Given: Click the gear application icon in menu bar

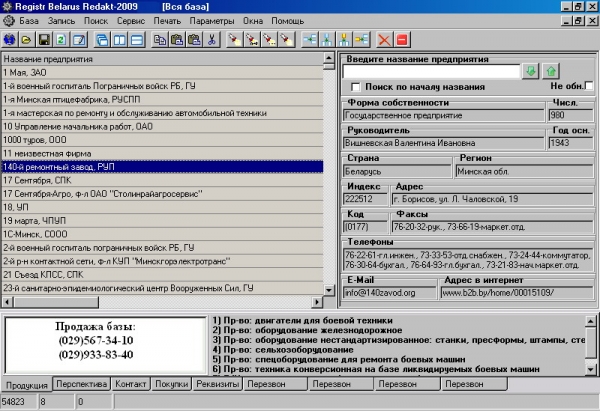Looking at the screenshot, I should point(8,21).
